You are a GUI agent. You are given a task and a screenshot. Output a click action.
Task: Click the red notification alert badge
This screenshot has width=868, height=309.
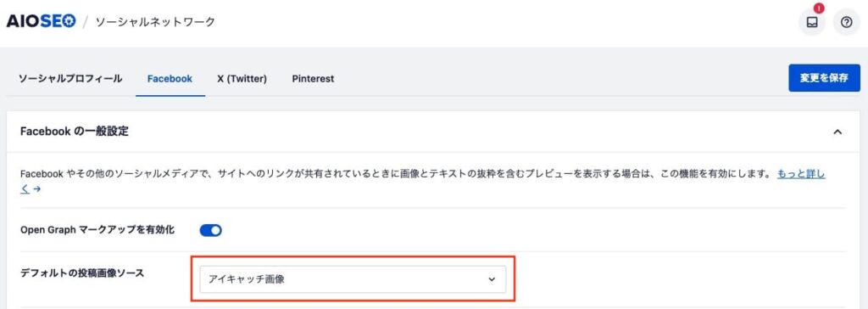point(820,8)
